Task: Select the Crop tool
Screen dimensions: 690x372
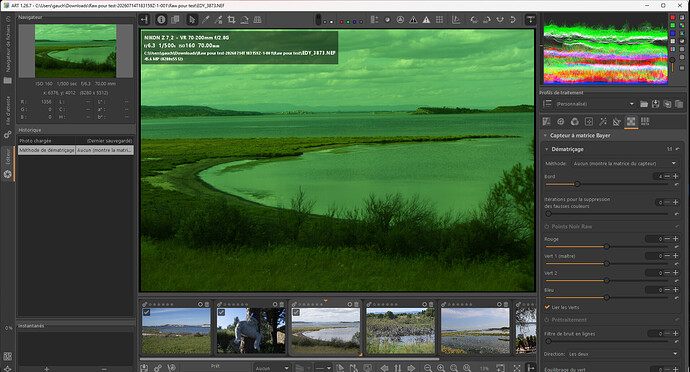Action: coord(231,19)
